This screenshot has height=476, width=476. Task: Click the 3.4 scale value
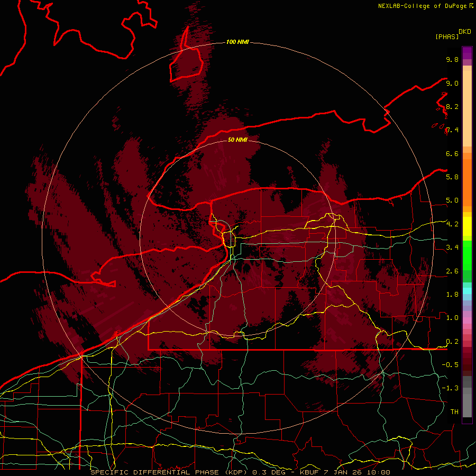coord(452,247)
